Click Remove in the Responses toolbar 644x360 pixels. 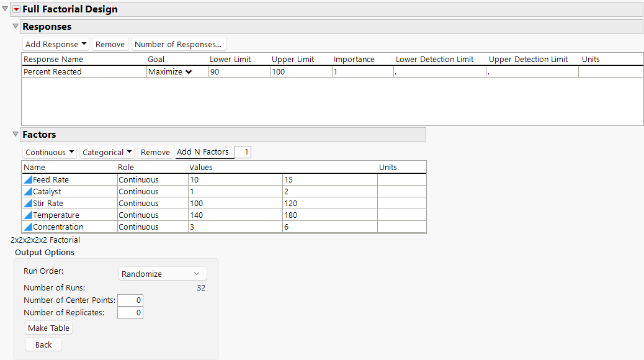pos(110,44)
